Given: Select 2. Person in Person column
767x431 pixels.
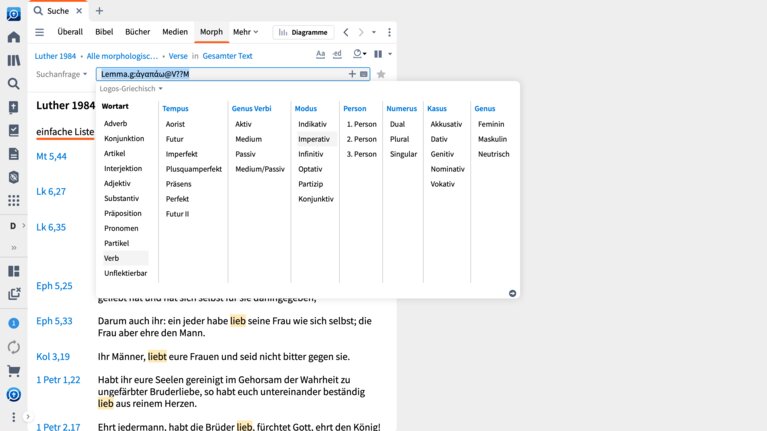Looking at the screenshot, I should point(361,139).
